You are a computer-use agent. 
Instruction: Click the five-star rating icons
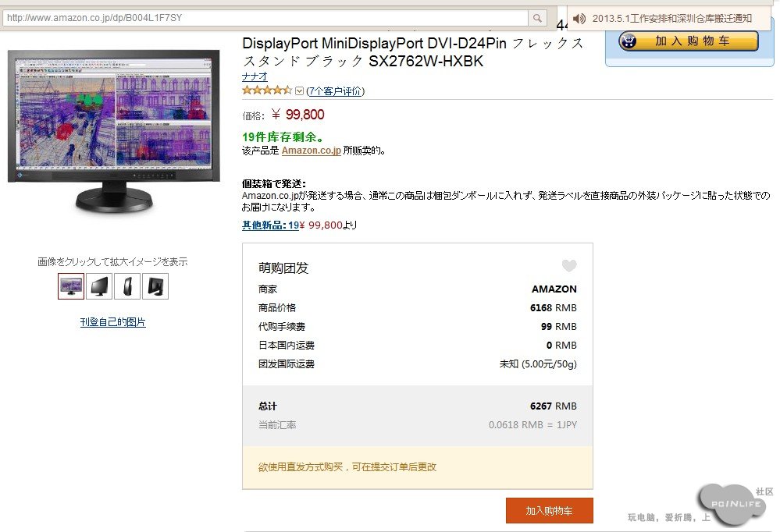tap(267, 90)
